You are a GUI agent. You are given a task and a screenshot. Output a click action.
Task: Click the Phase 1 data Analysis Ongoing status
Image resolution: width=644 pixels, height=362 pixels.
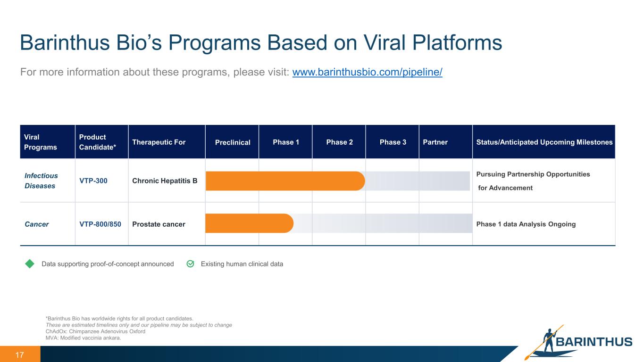(x=526, y=224)
